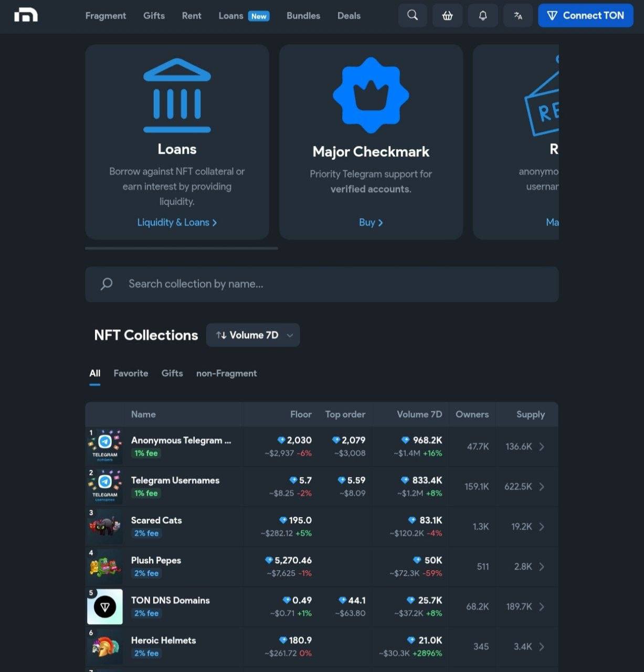Click the 44.1 top order value
The width and height of the screenshot is (644, 672).
[x=357, y=600]
